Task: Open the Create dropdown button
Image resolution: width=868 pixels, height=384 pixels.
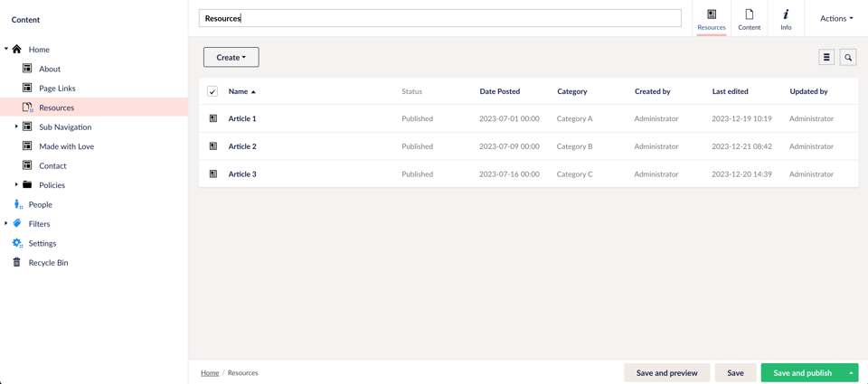Action: [231, 57]
